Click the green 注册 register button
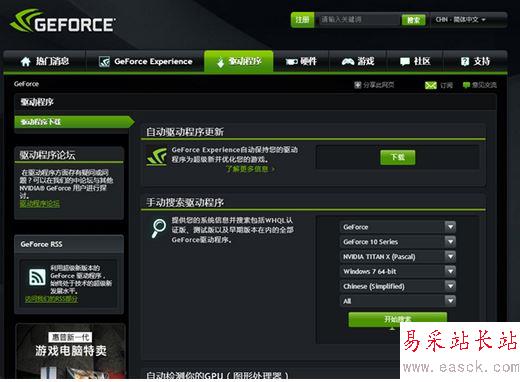 302,20
